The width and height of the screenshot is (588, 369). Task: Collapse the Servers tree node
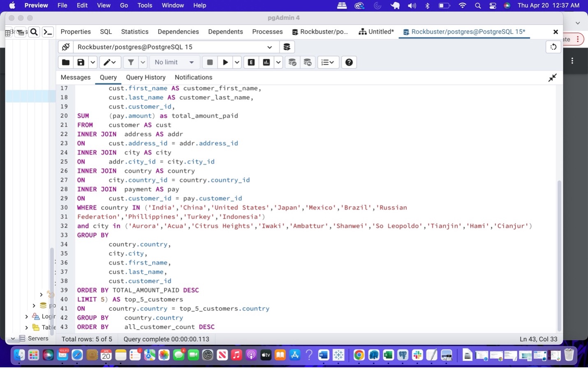[13, 339]
